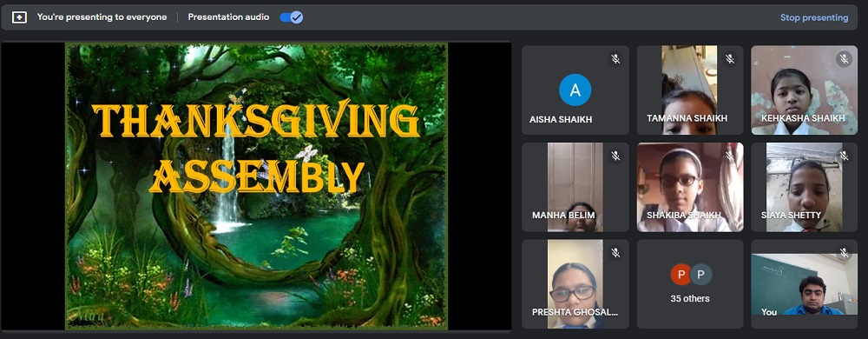Open the 35 others participants tile

pyautogui.click(x=690, y=284)
